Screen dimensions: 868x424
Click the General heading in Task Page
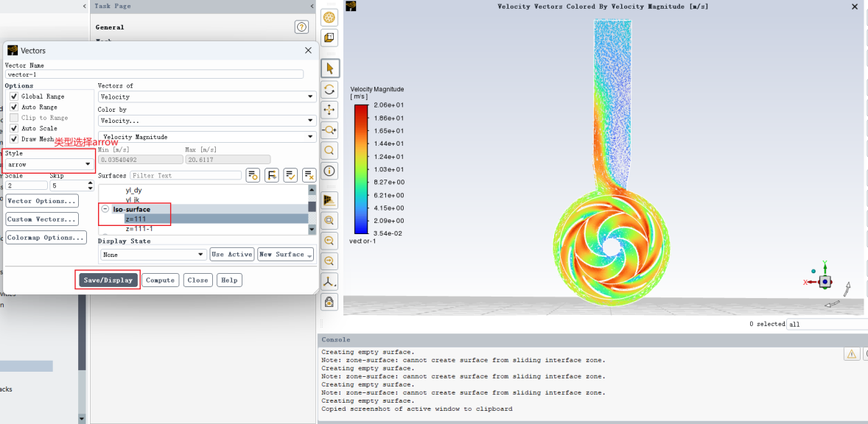110,27
